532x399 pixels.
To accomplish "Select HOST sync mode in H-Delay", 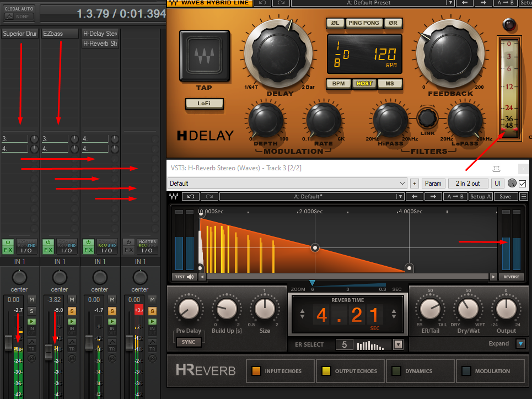I will [x=364, y=83].
